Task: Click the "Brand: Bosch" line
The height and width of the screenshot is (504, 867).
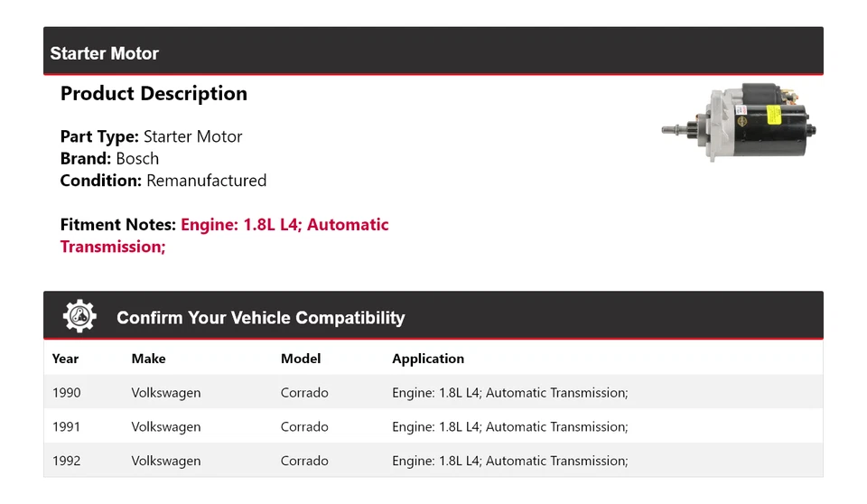Action: pos(109,159)
